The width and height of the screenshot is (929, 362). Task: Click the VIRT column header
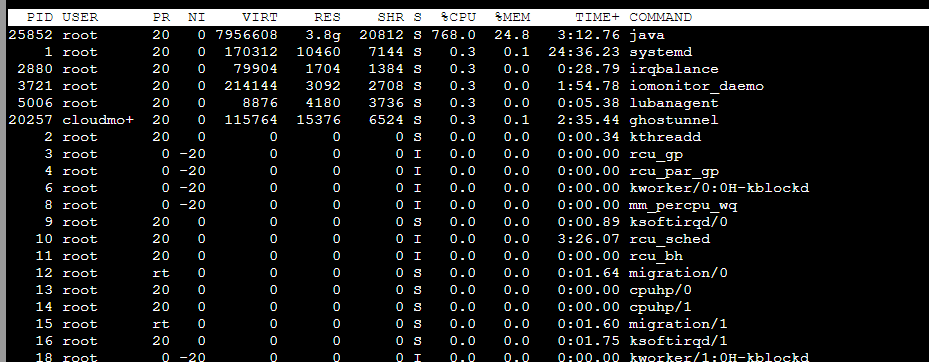pyautogui.click(x=260, y=17)
